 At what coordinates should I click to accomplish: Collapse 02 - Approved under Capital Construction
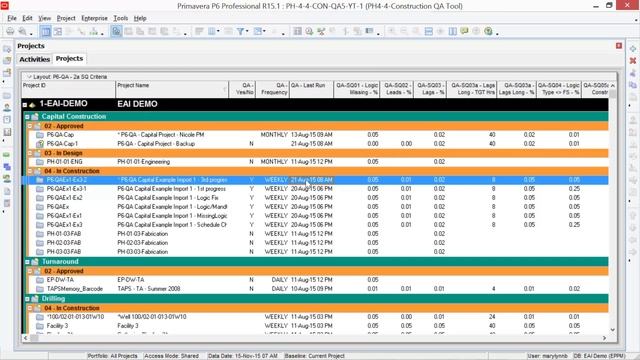(30, 126)
